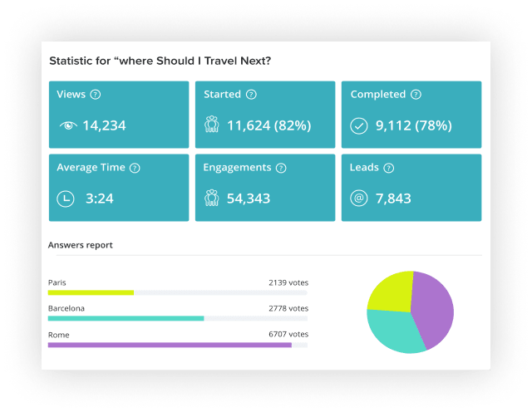Click the question mark next to Engagements
This screenshot has height=412, width=532.
click(x=282, y=168)
